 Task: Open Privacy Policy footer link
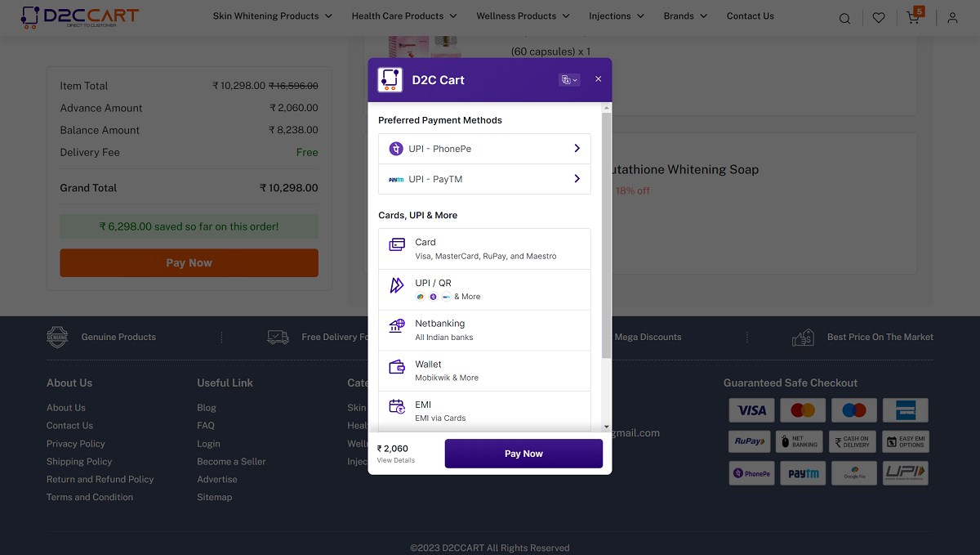coord(76,444)
